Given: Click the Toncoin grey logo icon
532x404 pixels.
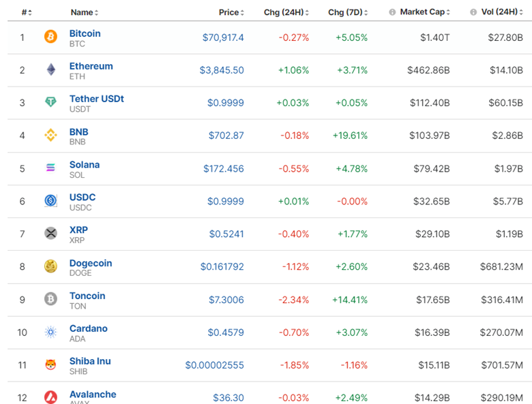Looking at the screenshot, I should click(50, 299).
